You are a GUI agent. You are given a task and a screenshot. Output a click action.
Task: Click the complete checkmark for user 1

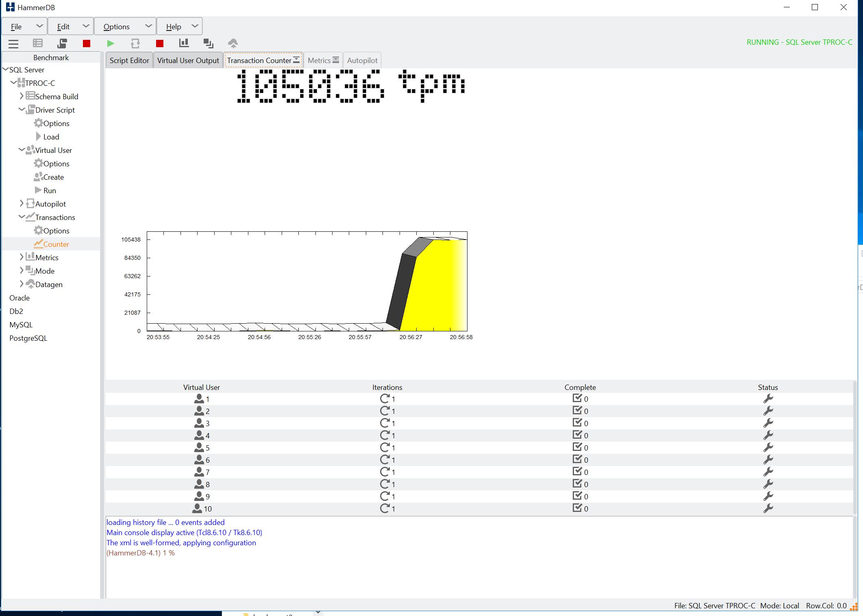point(577,398)
